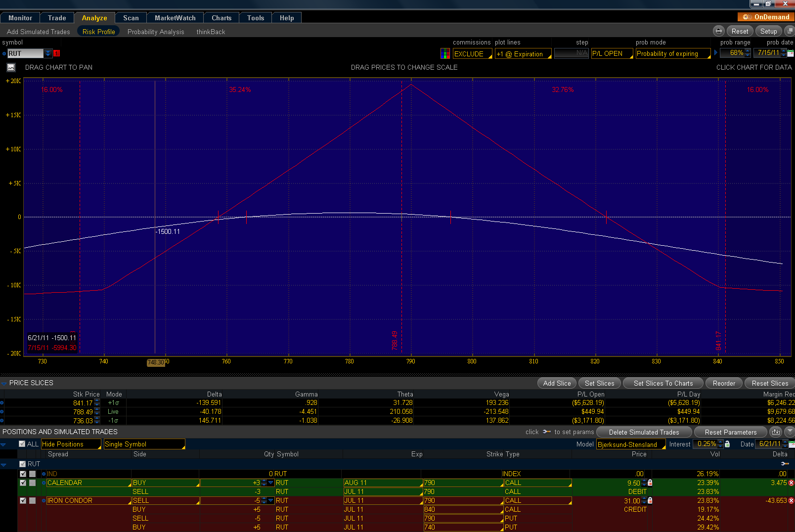Remove the IRON CONDOR trade with red X
Screen dimensions: 795x532
tap(791, 500)
